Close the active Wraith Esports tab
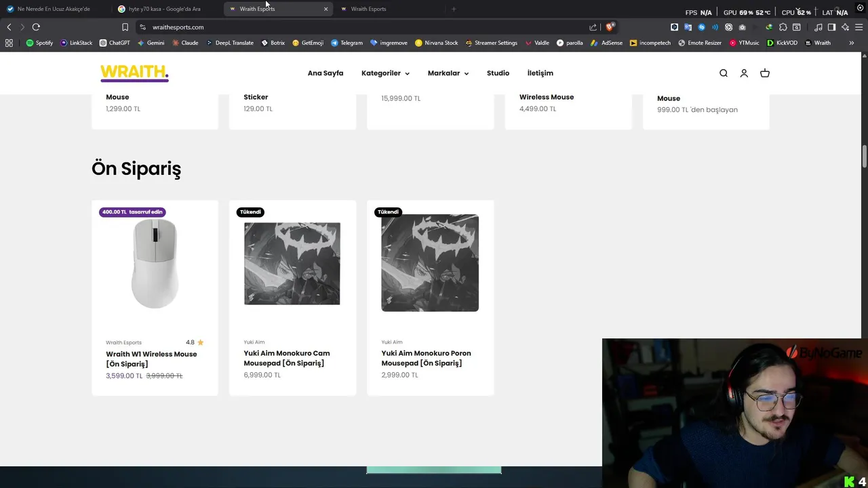Screen dimensions: 868x488 325,9
